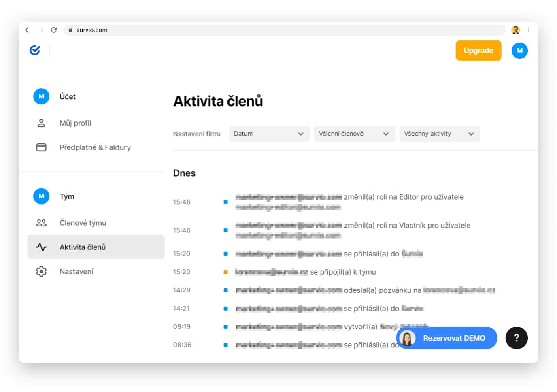Click the orange marker on the 15:20 joined-team entry

(226, 272)
